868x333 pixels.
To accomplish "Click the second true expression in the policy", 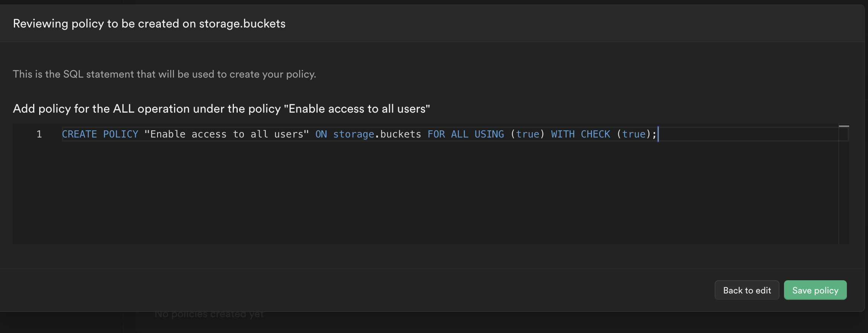I will [x=634, y=134].
